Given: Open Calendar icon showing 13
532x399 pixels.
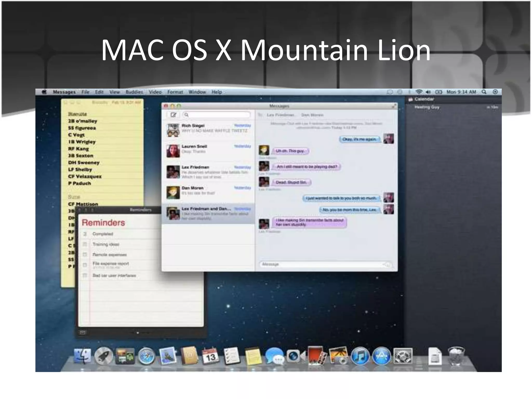Looking at the screenshot, I should pyautogui.click(x=211, y=356).
